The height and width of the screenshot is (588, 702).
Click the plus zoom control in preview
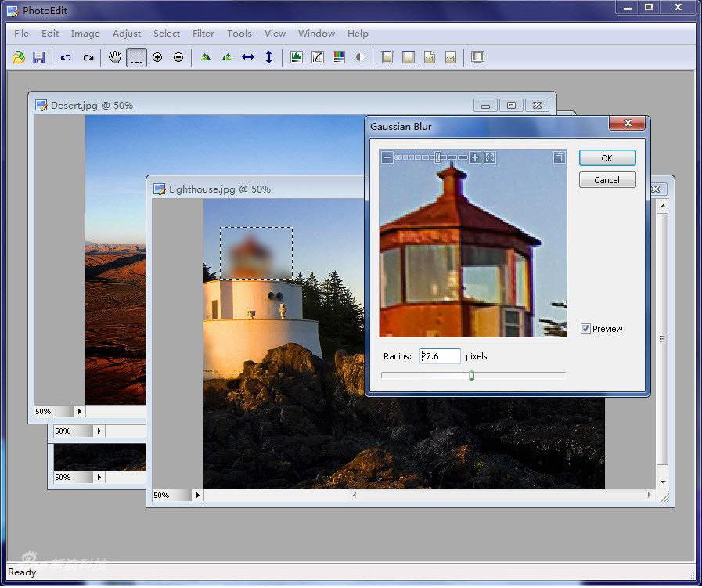(475, 157)
